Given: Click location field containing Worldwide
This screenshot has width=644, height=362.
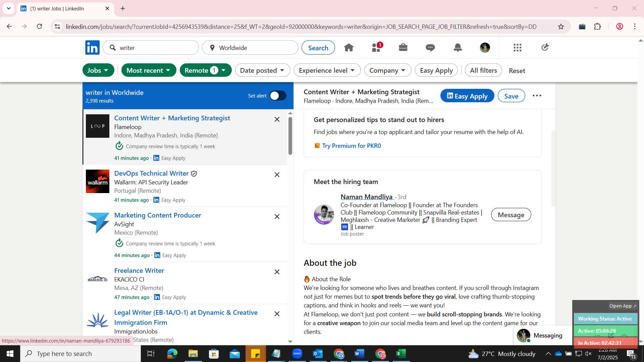Looking at the screenshot, I should [250, 48].
